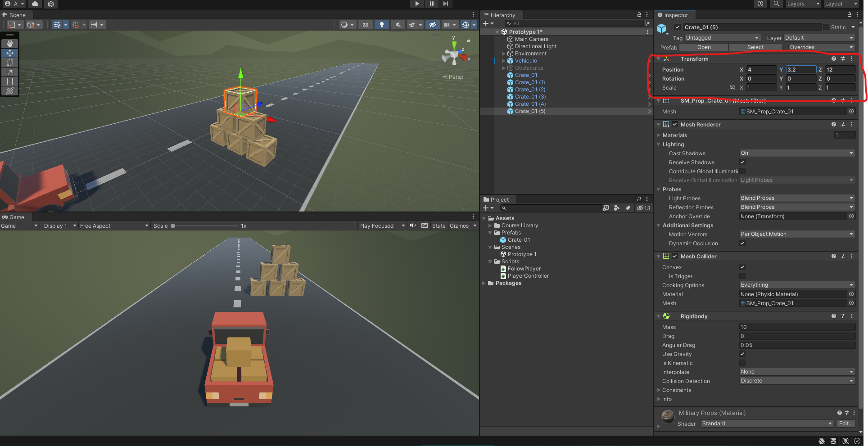Expand the Environment hierarchy item
This screenshot has height=446, width=868.
tap(504, 54)
